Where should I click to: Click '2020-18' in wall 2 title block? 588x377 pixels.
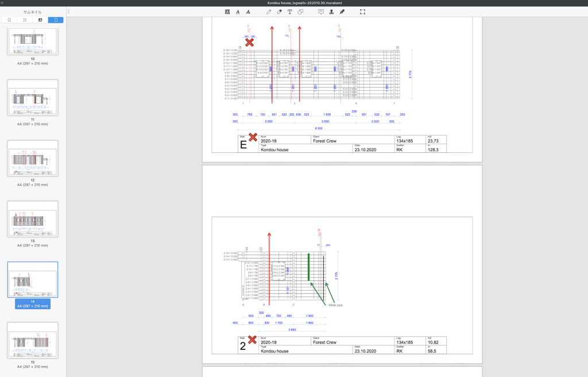pos(269,343)
